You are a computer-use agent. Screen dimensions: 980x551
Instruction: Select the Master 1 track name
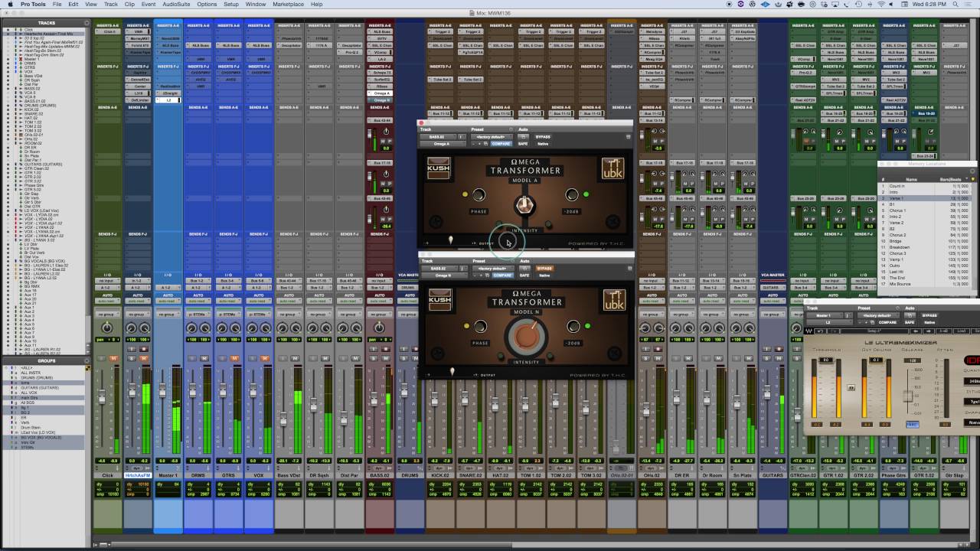168,475
